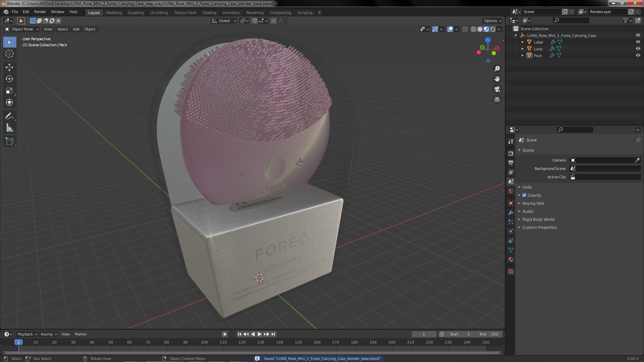Toggle X-Ray display
Screen dimensions: 644x362
pos(465,29)
